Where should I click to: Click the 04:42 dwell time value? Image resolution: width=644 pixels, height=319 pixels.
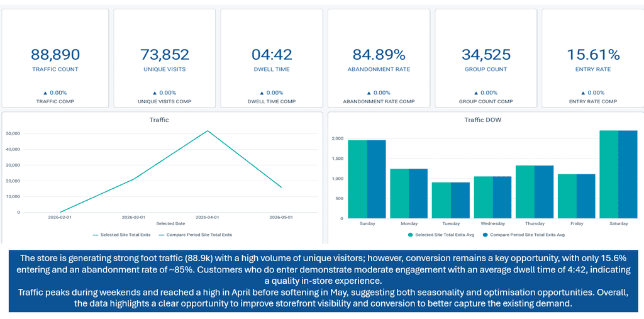272,54
